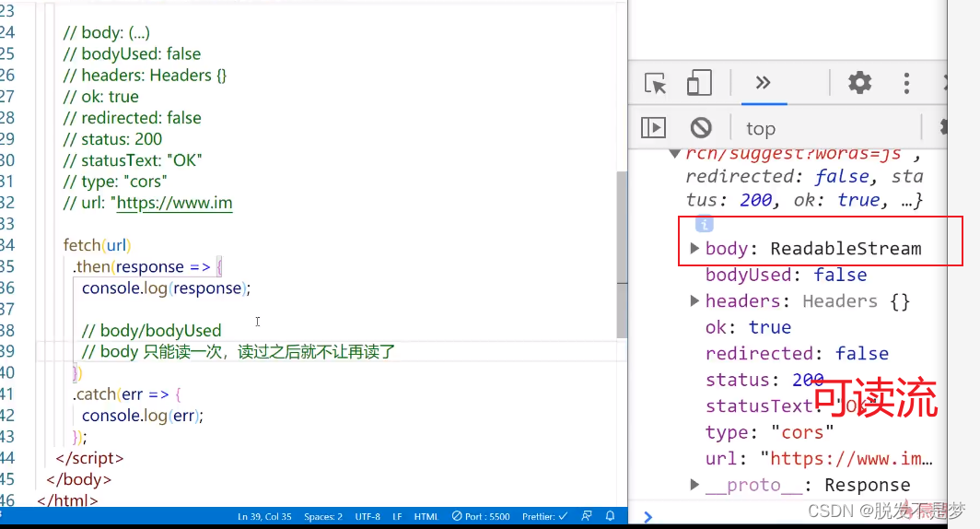Click the // type: "cors" comment
980x529 pixels.
(x=115, y=182)
